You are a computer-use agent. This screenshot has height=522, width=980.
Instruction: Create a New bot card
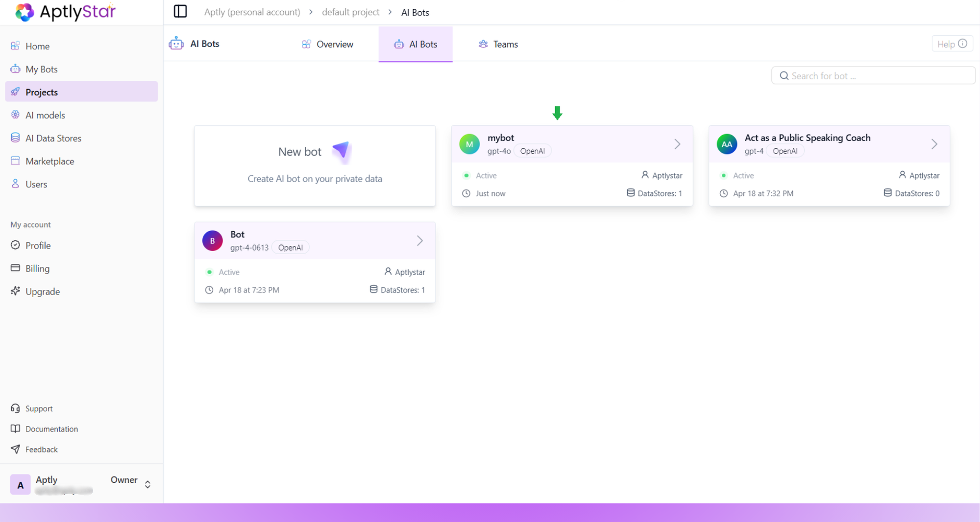point(315,166)
